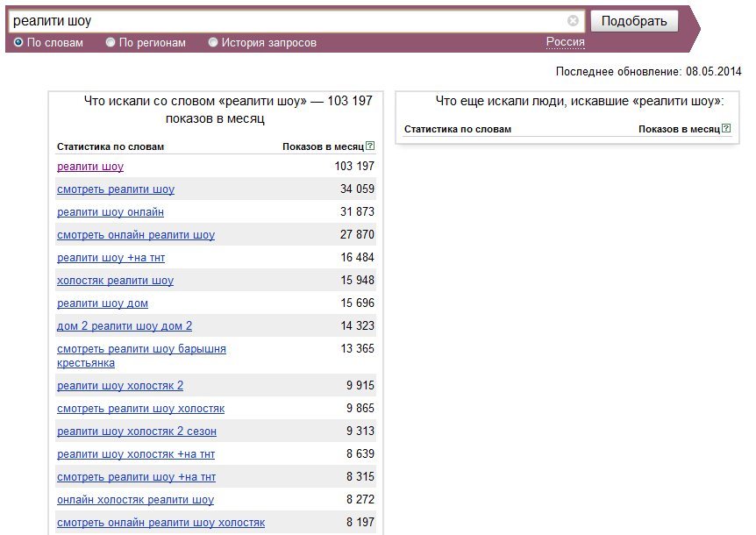Image resolution: width=756 pixels, height=535 pixels.
Task: Clear the search field with the X icon
Action: coord(573,21)
